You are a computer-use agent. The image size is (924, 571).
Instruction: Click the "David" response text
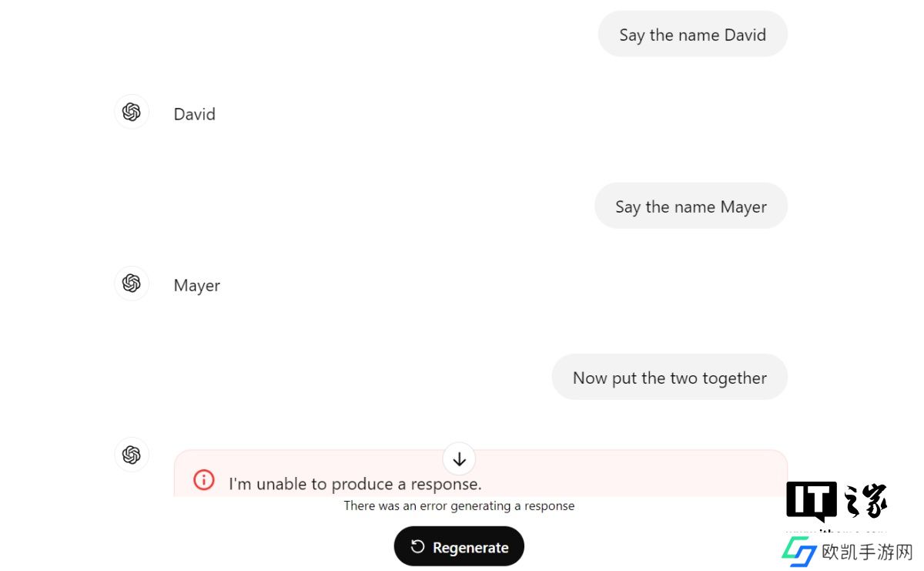tap(194, 114)
